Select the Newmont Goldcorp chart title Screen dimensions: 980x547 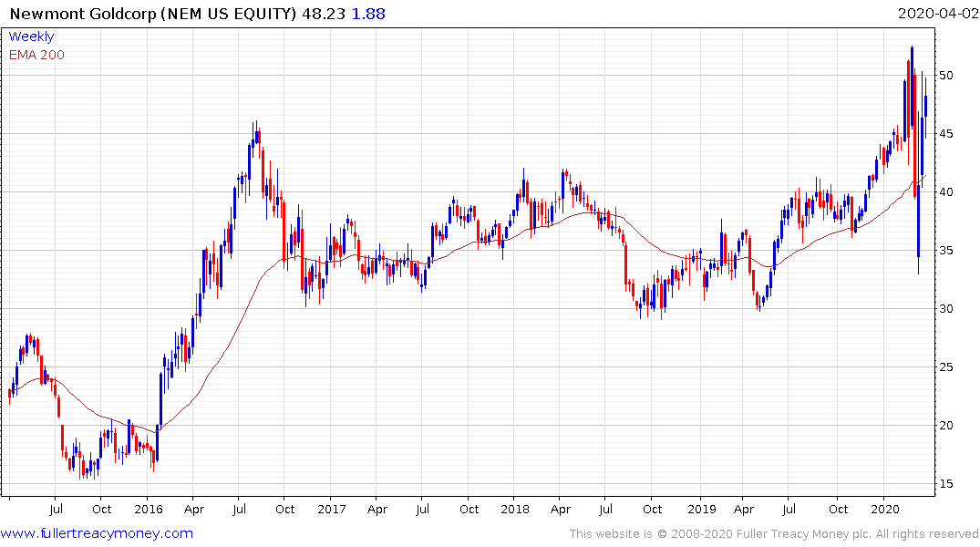[153, 14]
